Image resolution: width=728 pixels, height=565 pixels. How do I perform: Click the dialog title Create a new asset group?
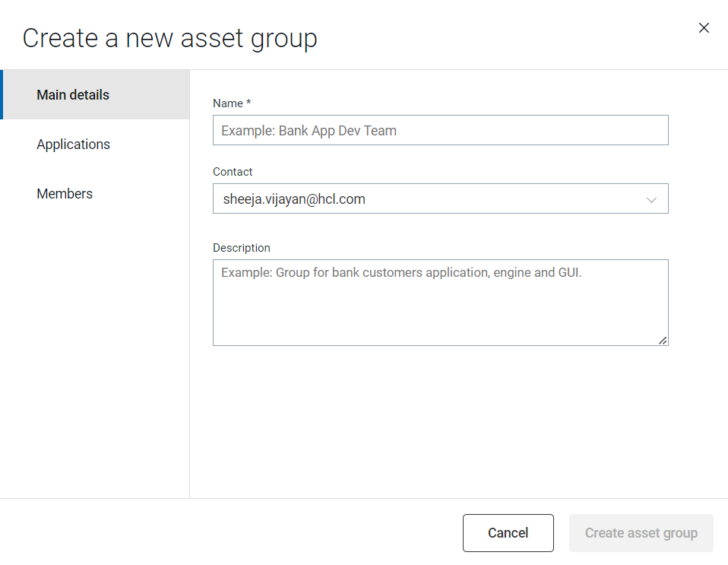coord(169,37)
